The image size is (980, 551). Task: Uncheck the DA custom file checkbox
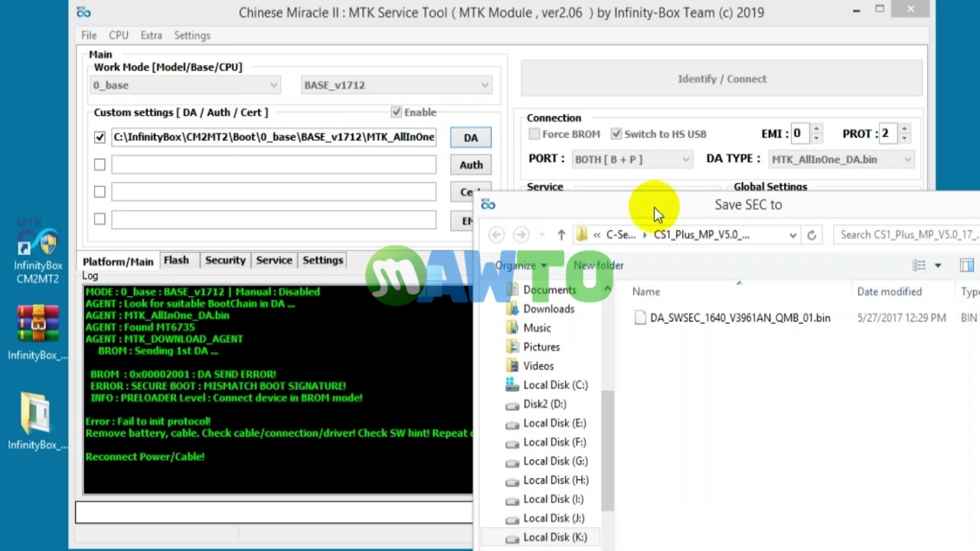tap(100, 137)
